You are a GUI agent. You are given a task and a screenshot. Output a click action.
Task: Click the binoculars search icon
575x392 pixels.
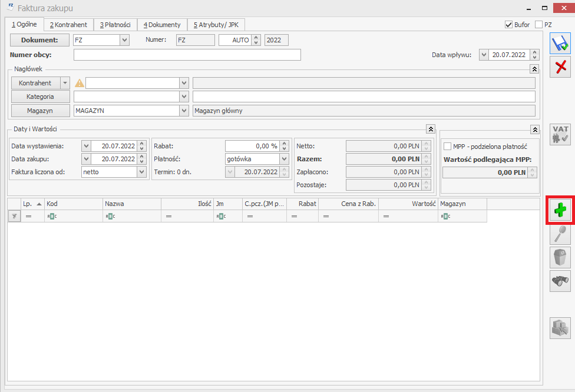560,281
